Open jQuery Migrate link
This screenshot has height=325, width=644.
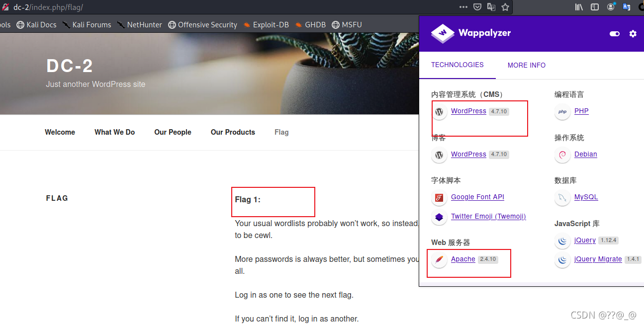[598, 259]
